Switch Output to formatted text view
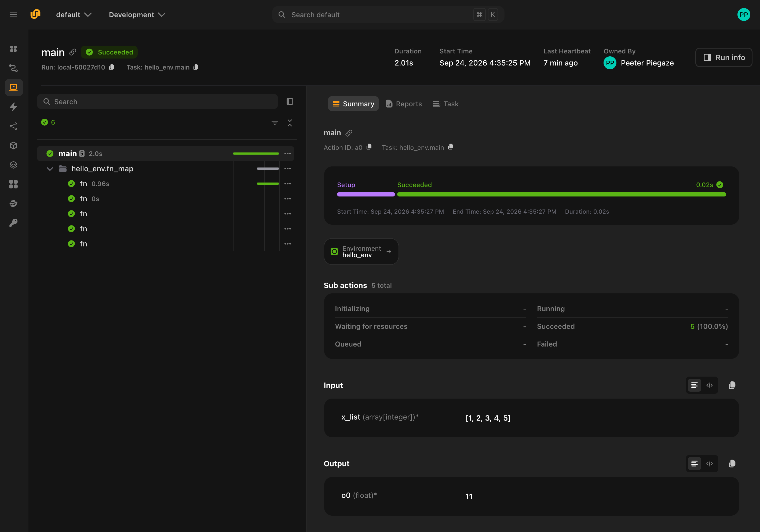760x532 pixels. coord(695,464)
